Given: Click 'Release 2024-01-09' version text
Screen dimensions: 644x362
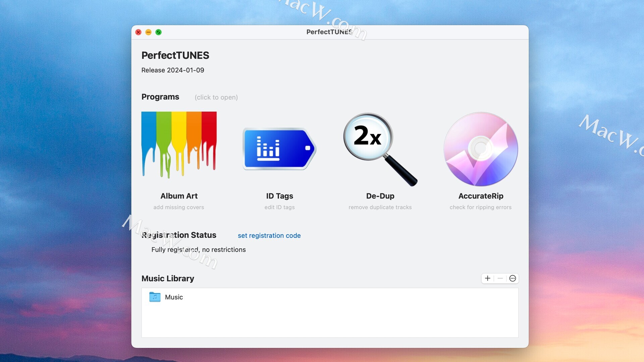Looking at the screenshot, I should coord(173,70).
